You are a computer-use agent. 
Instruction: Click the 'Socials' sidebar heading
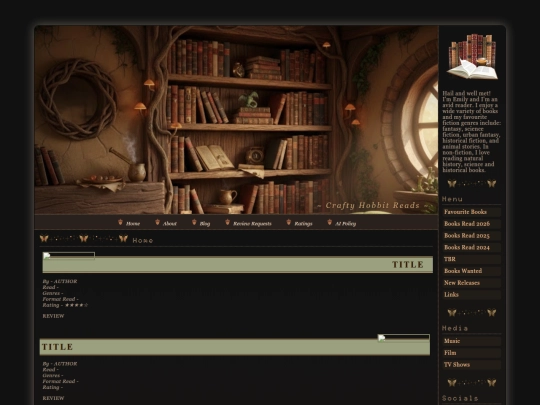(460, 398)
